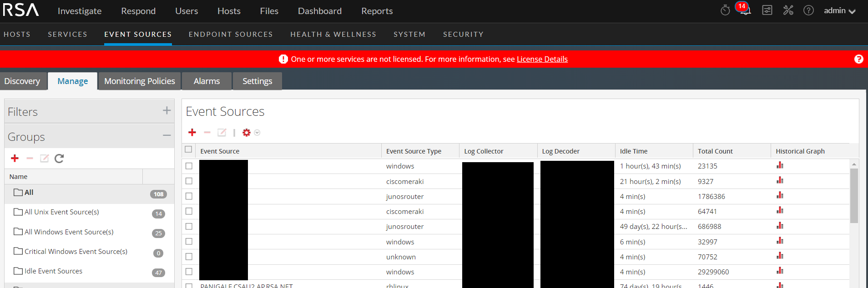Screen dimensions: 868x288
Task: Open the Respond menu
Action: point(138,11)
